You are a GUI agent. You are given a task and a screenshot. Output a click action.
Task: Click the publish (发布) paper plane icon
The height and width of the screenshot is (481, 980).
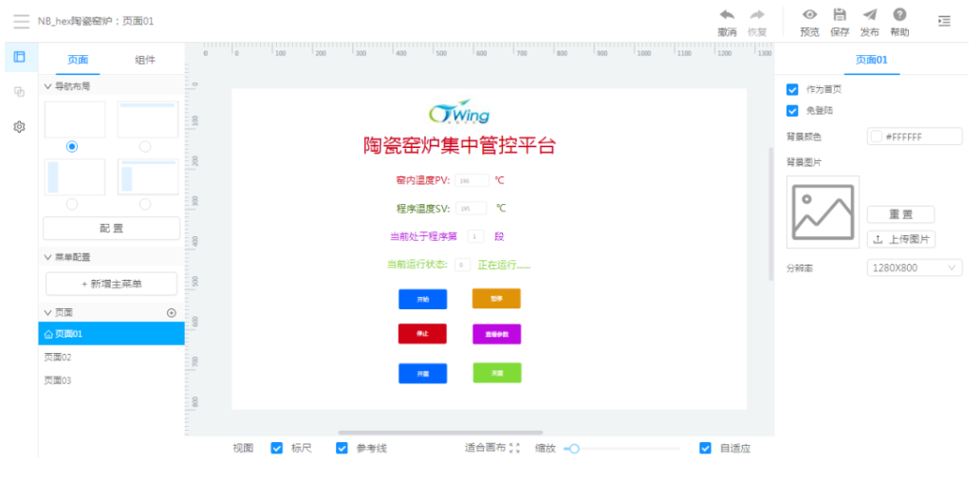click(869, 15)
